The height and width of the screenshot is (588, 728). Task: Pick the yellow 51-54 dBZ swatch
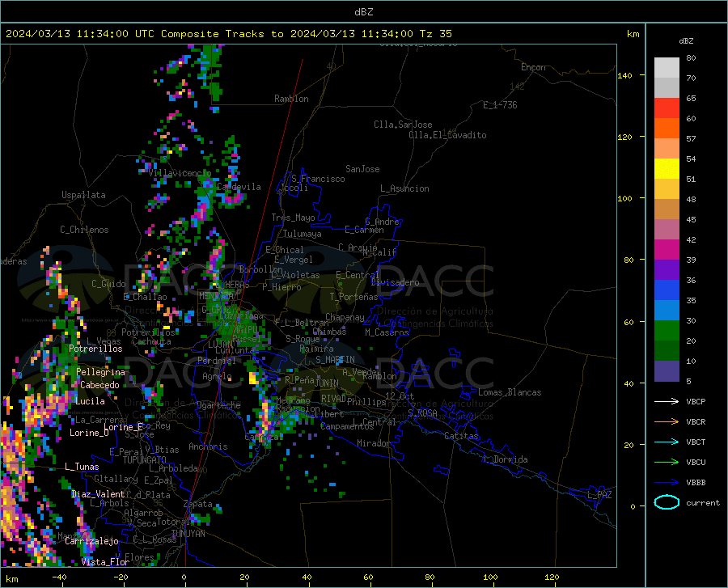point(667,169)
